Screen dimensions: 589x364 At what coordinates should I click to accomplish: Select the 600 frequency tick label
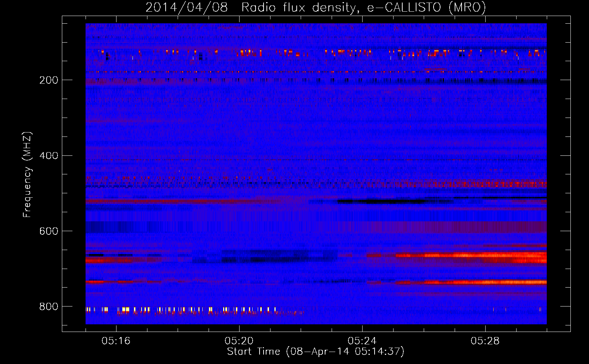49,232
